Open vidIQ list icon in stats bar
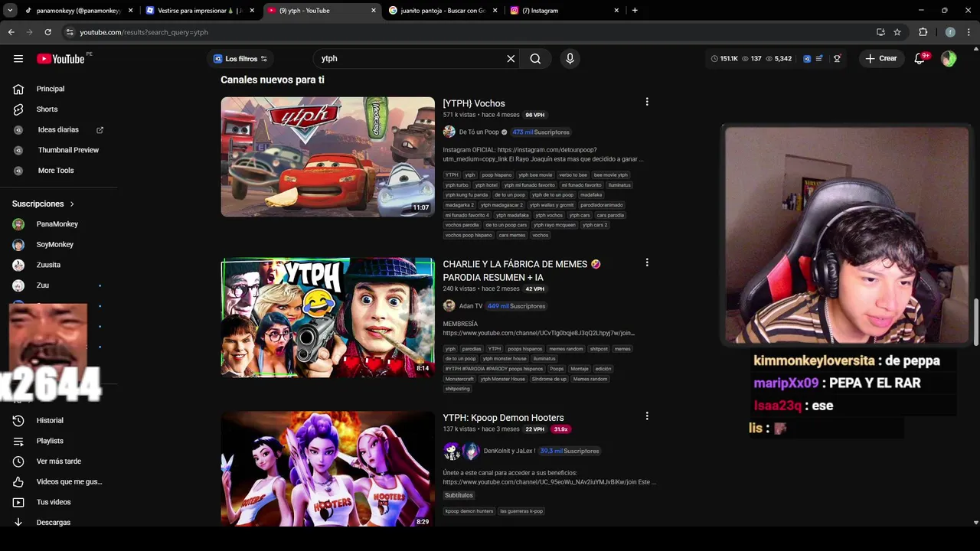 (820, 59)
